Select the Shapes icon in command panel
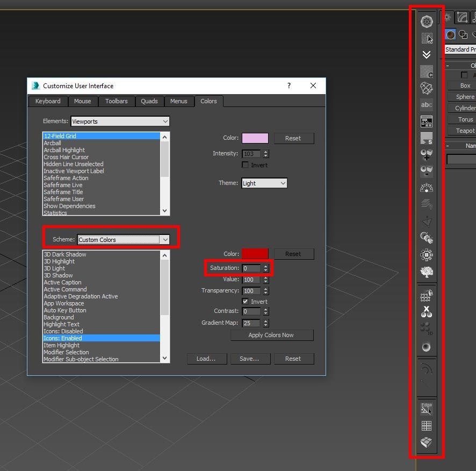Image resolution: width=476 pixels, height=471 pixels. [463, 34]
